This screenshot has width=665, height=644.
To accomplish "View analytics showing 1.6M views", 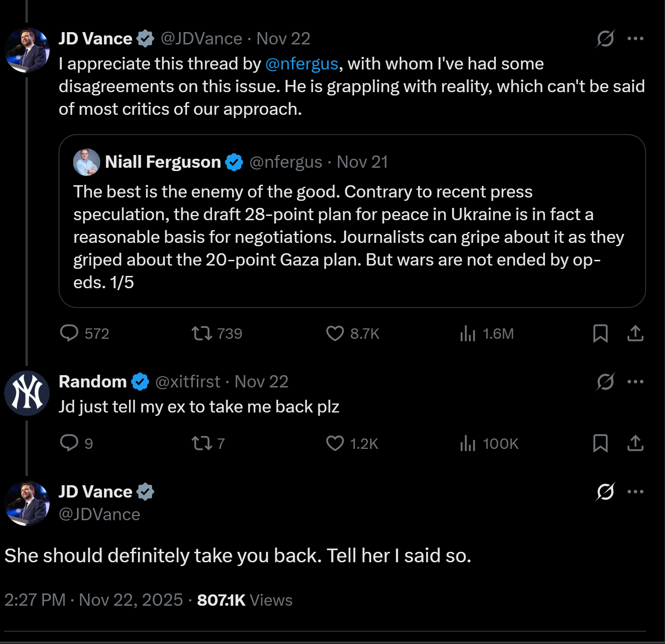I will point(468,333).
